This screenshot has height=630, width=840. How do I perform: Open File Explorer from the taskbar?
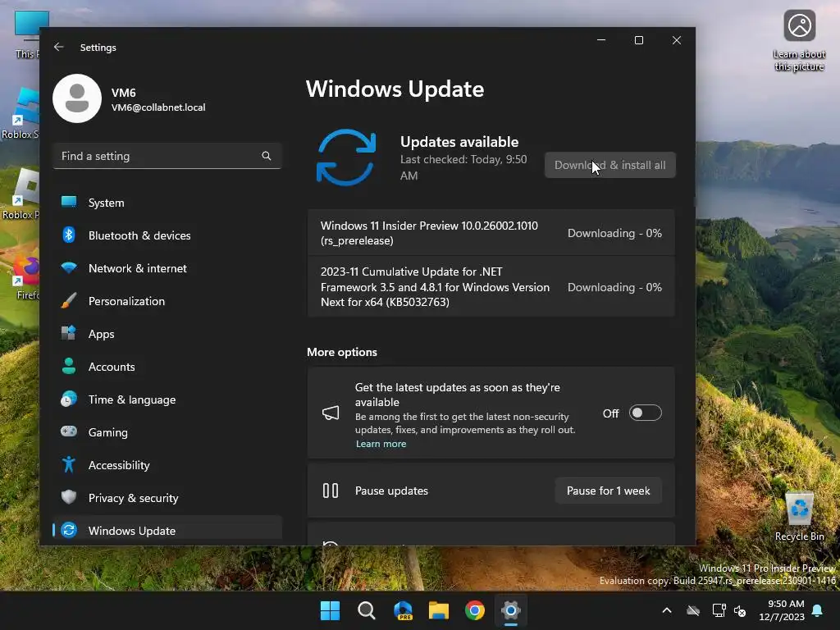439,610
